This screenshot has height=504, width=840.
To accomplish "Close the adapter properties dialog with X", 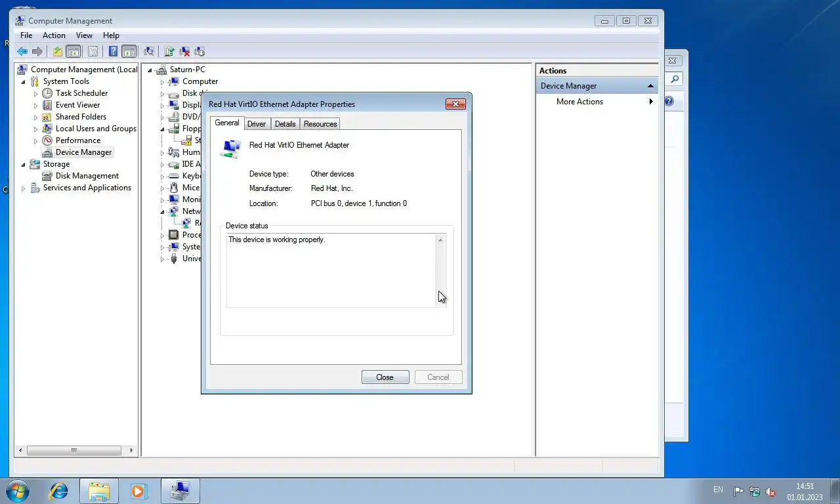I will (x=455, y=104).
